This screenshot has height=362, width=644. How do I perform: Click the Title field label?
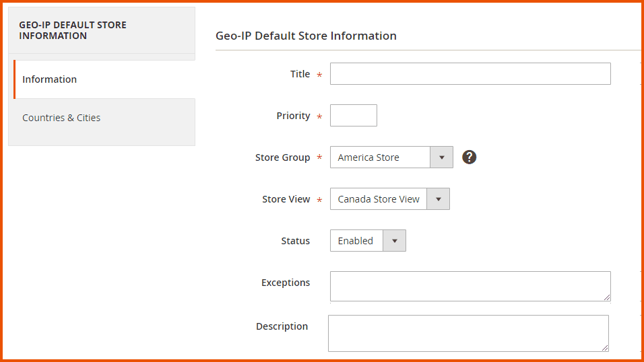click(300, 74)
